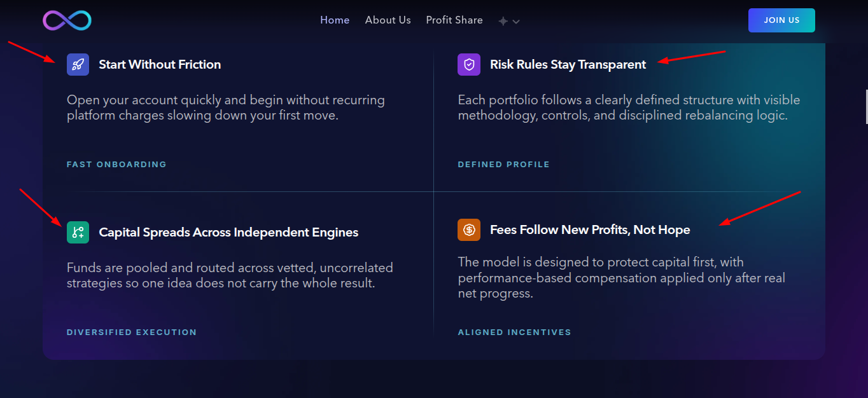Click the paragraph starting "Funds are pooled"
The image size is (868, 398).
point(230,275)
